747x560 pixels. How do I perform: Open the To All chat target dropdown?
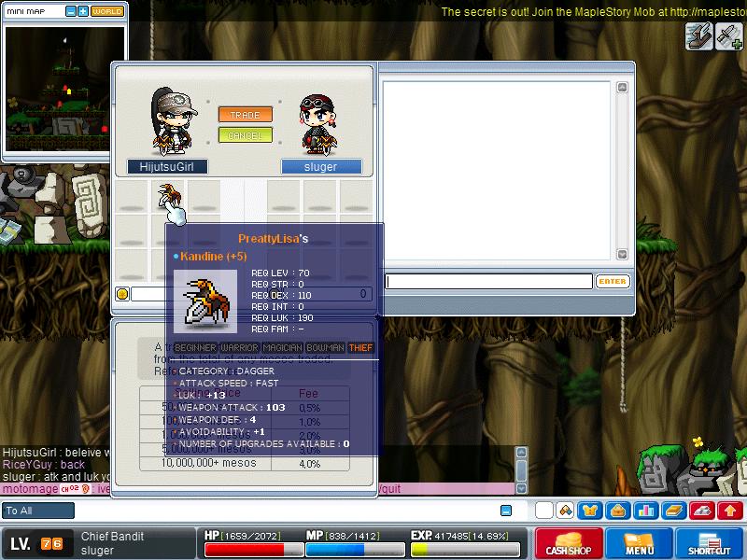click(x=38, y=511)
